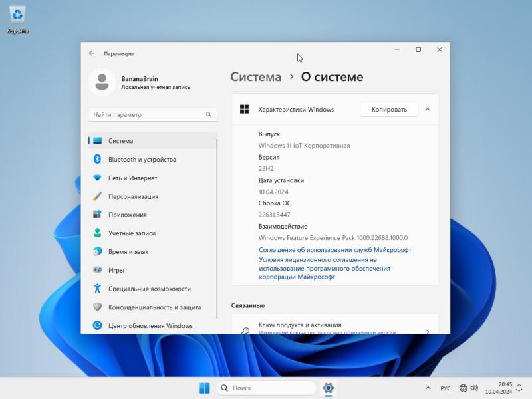Click the Параметры window title text

(119, 54)
